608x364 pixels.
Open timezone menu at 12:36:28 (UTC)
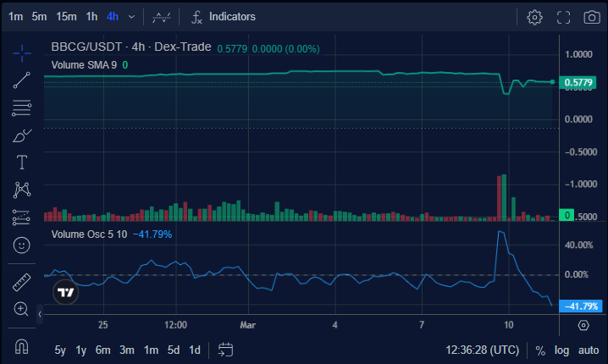(482, 350)
